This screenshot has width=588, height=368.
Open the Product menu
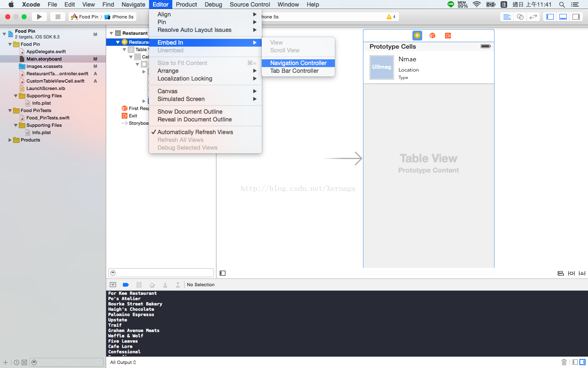186,4
